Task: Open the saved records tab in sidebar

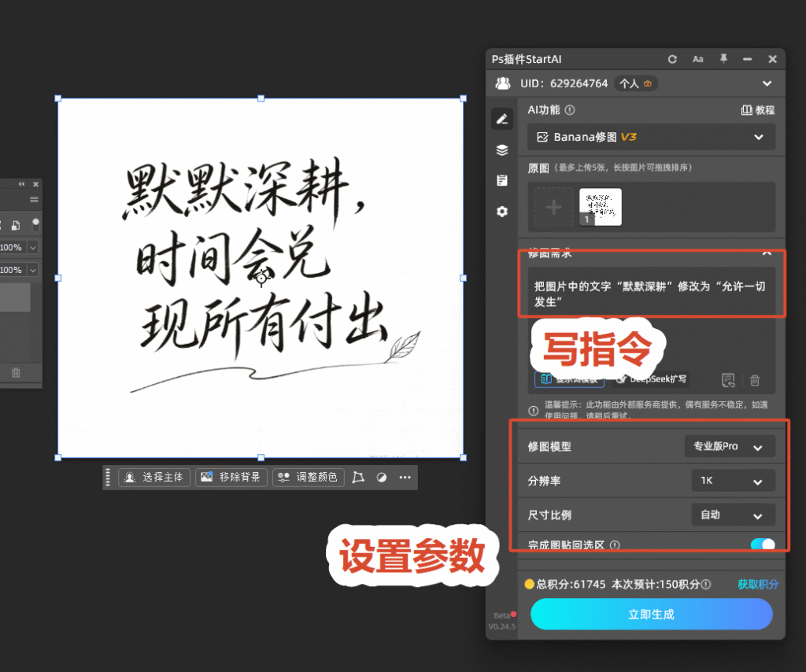Action: (502, 180)
